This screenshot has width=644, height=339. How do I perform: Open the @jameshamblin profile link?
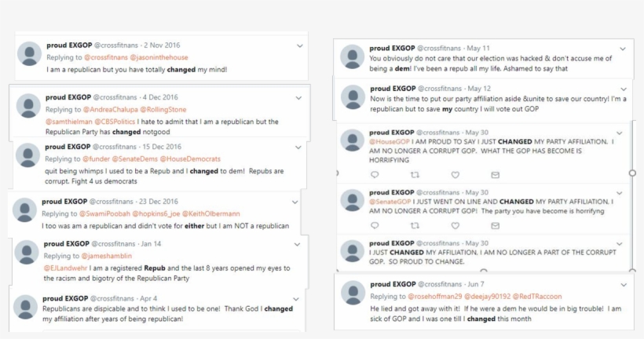pyautogui.click(x=109, y=256)
